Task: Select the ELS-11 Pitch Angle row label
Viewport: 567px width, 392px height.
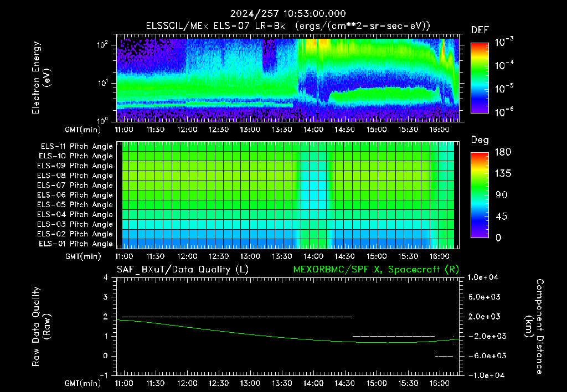Action: pyautogui.click(x=76, y=147)
